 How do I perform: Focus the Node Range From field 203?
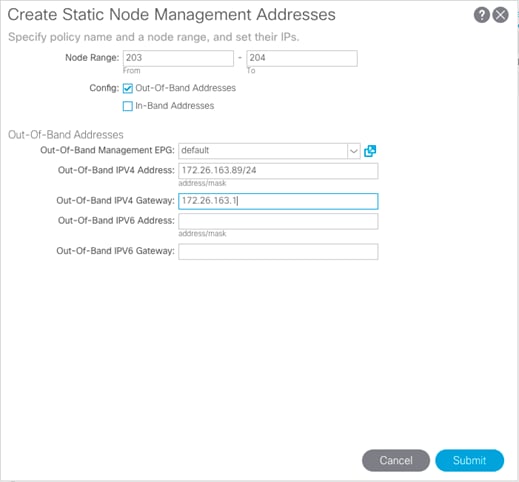[178, 58]
